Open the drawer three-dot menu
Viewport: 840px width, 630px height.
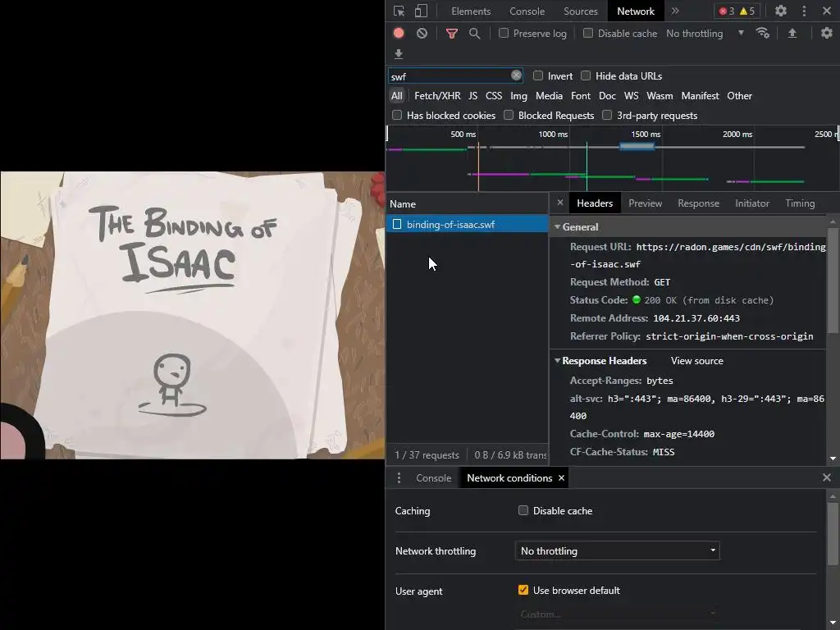(x=399, y=478)
